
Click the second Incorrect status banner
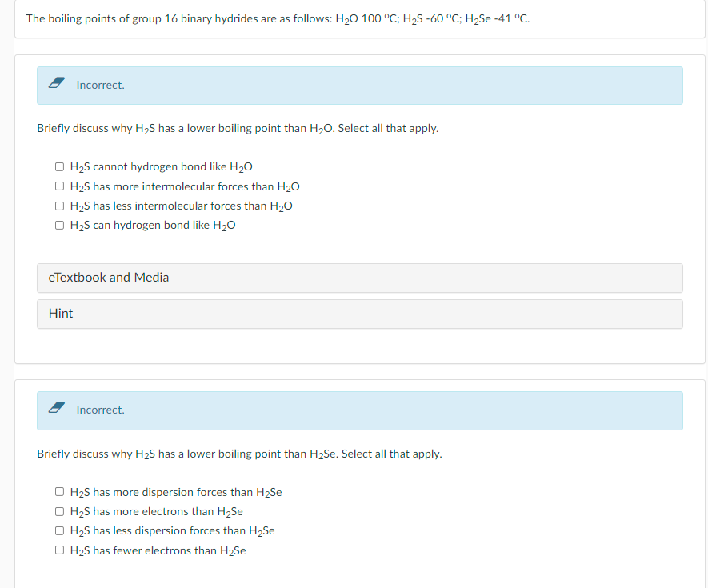pyautogui.click(x=359, y=409)
